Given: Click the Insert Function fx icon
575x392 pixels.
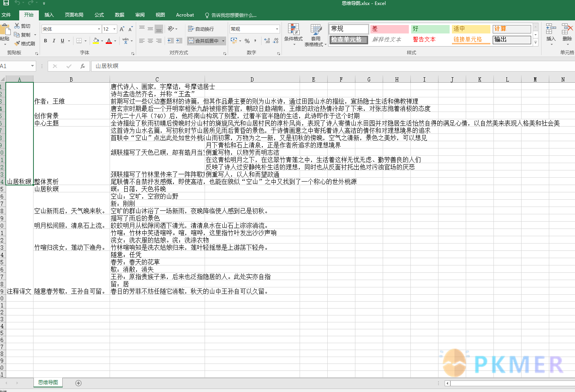Looking at the screenshot, I should tap(82, 66).
